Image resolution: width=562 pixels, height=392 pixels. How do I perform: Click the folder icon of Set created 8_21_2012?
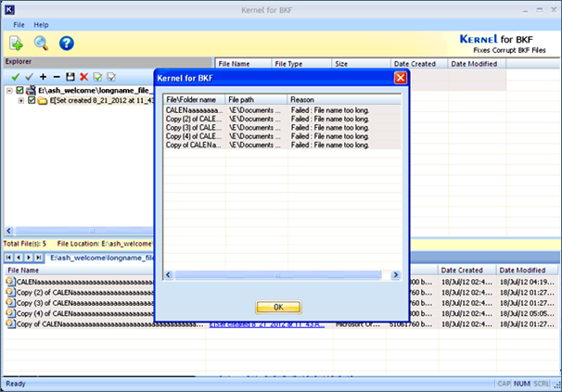(43, 101)
